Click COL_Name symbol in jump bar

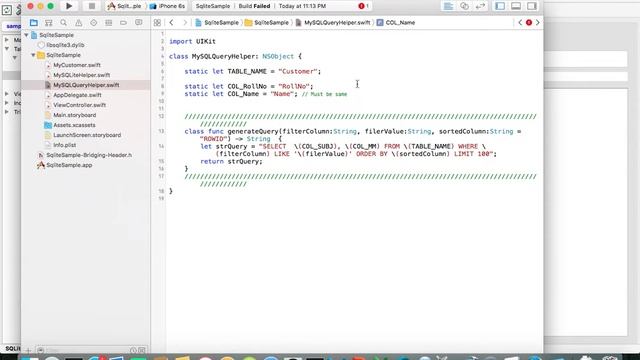point(396,23)
